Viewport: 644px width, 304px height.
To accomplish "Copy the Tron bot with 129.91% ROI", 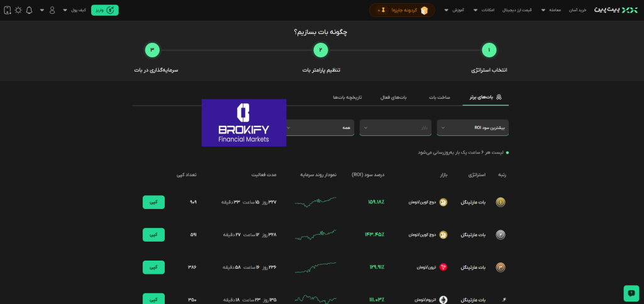I will tap(153, 267).
